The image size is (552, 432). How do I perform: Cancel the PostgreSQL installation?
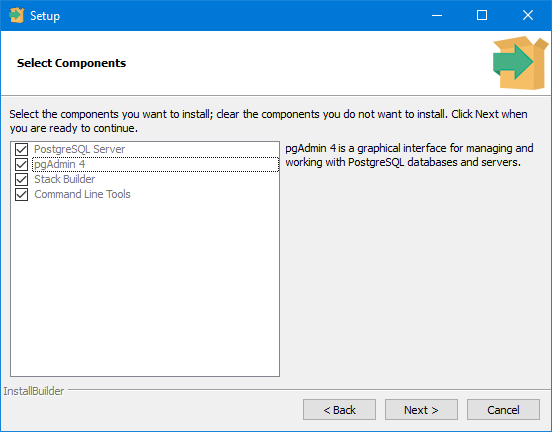(x=503, y=409)
